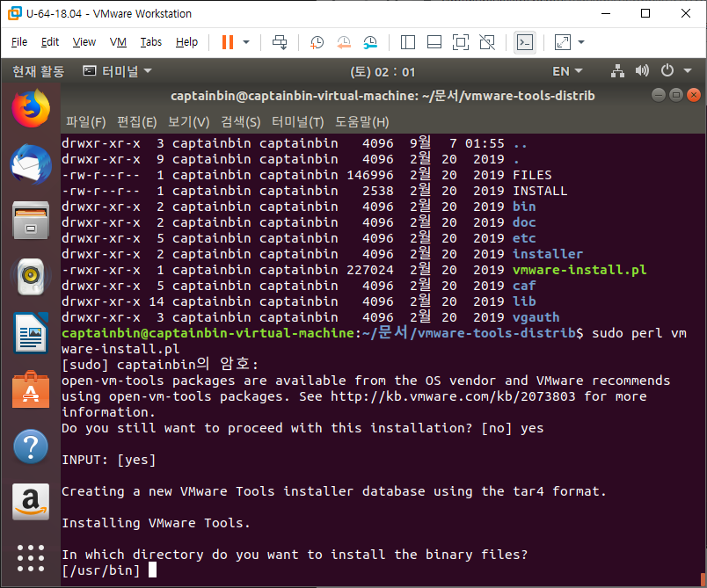Show applications grid
707x588 pixels.
point(31,558)
